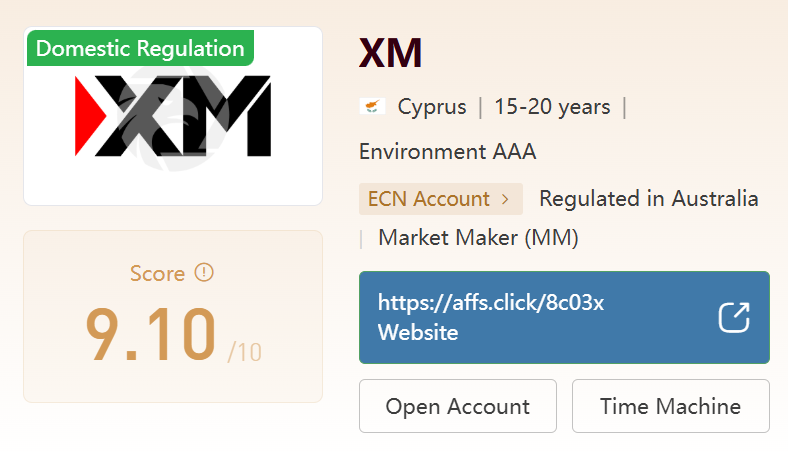Launch the Time Machine button
Screen dimensions: 788x452
click(670, 406)
